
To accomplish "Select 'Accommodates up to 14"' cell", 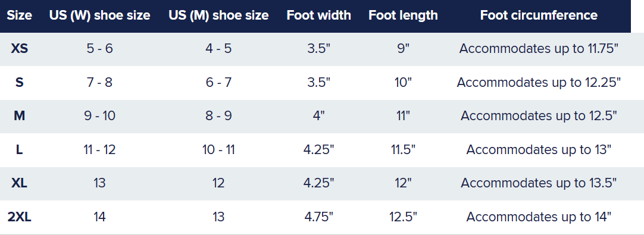I will pos(539,217).
